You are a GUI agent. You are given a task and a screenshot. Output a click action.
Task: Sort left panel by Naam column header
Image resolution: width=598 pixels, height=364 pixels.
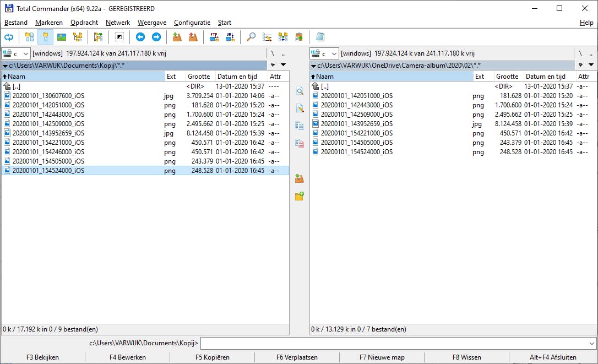[83, 77]
